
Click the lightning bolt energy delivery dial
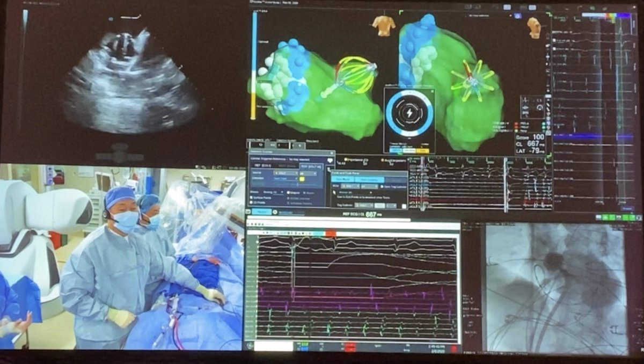tap(409, 113)
